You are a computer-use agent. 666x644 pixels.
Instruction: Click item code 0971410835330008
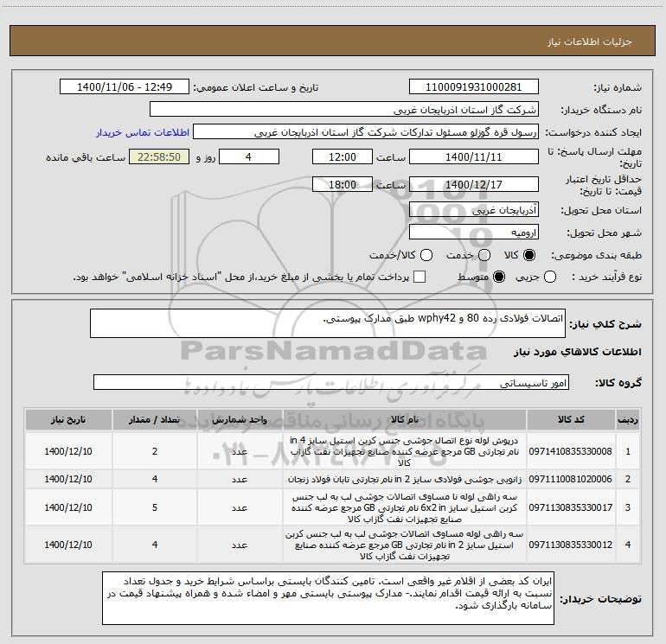coord(571,451)
